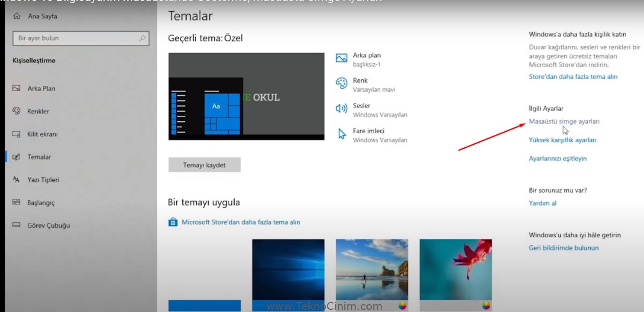This screenshot has width=644, height=312.
Task: Open the Başlangıç sidebar icon
Action: pyautogui.click(x=16, y=202)
